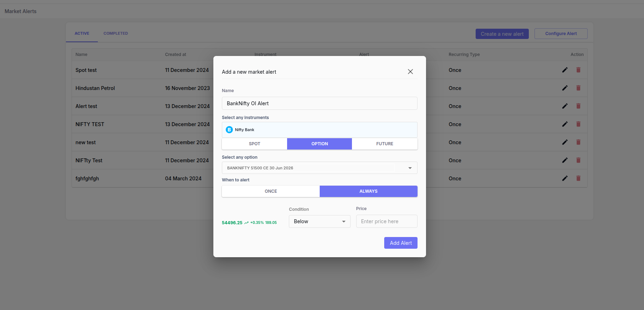Select the FUTURE instrument type
The height and width of the screenshot is (310, 644).
click(385, 144)
